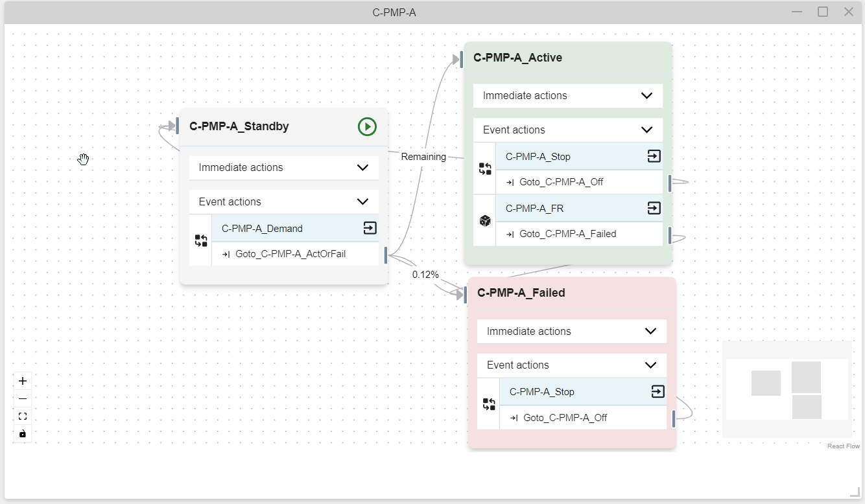865x504 pixels.
Task: Click the Goto_C-PMP-A_ActOrFail action label
Action: 290,254
